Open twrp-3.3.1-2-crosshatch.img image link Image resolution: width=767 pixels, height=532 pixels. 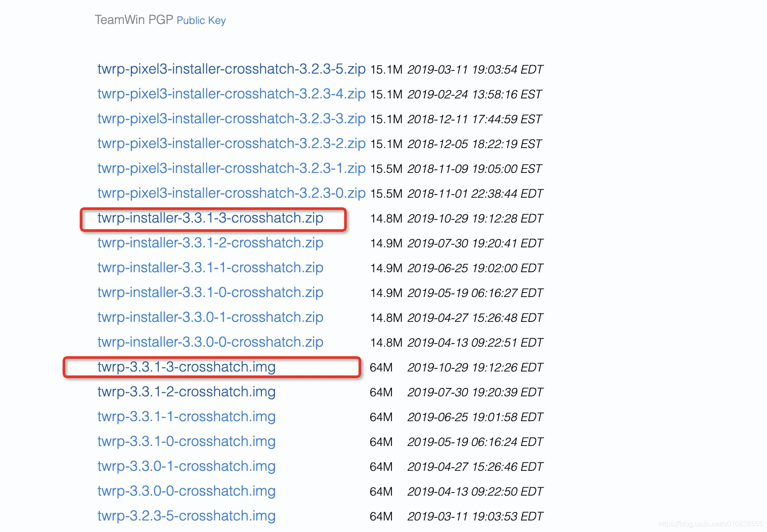(186, 392)
